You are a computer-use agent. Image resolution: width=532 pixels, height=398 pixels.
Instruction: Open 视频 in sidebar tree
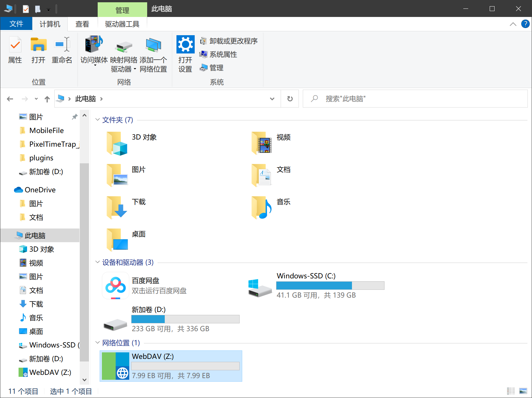tap(36, 263)
